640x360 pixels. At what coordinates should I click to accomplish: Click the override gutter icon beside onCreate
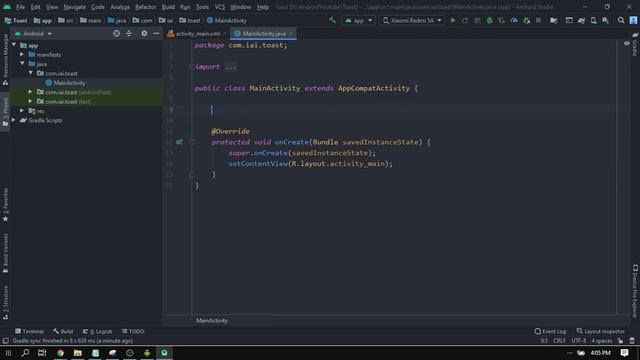click(179, 142)
